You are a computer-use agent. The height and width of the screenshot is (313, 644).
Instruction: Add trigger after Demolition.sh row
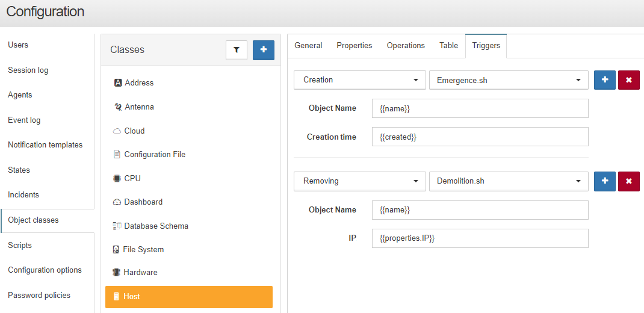[605, 181]
